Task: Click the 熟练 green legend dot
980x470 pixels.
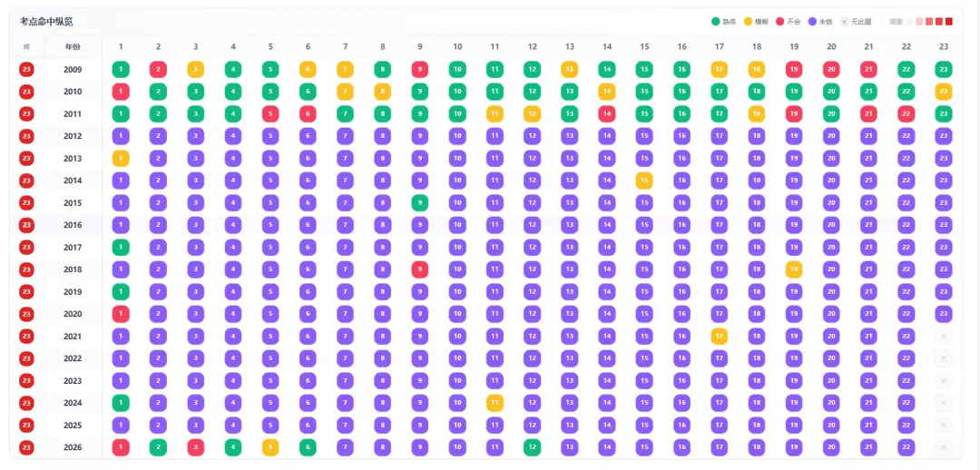Action: [716, 22]
